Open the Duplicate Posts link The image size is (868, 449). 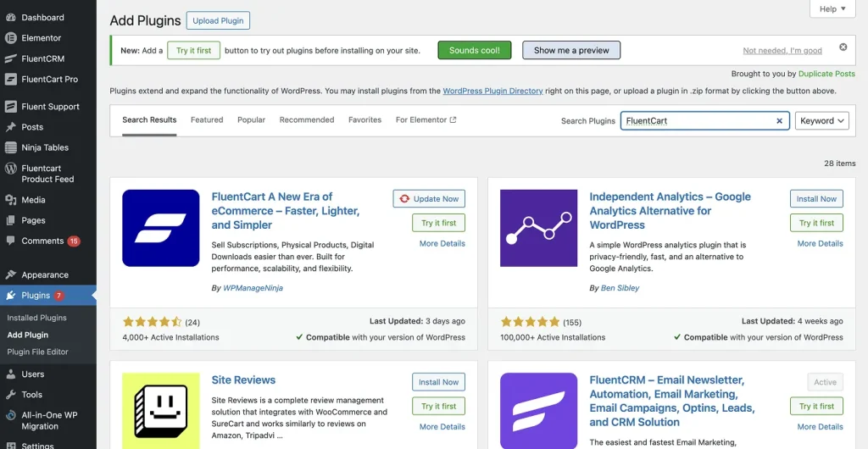click(x=826, y=74)
